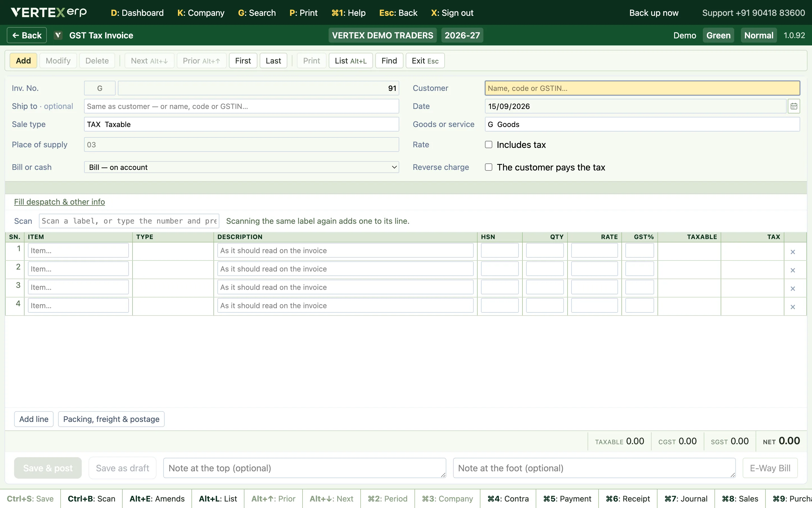The height and width of the screenshot is (508, 812).
Task: Open Sales from the bottom bar
Action: (740, 499)
